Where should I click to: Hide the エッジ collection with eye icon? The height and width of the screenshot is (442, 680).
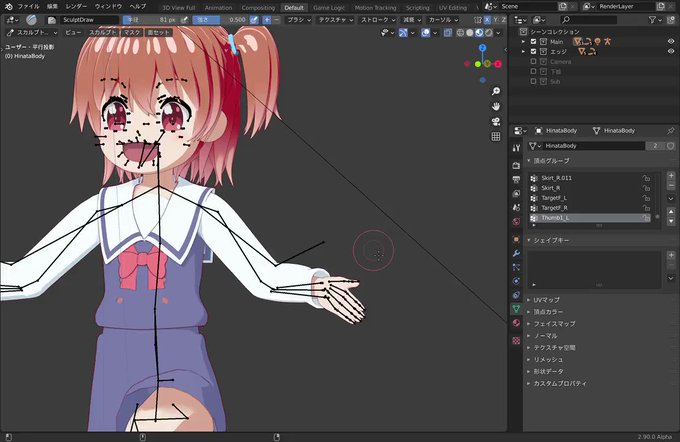pyautogui.click(x=671, y=52)
